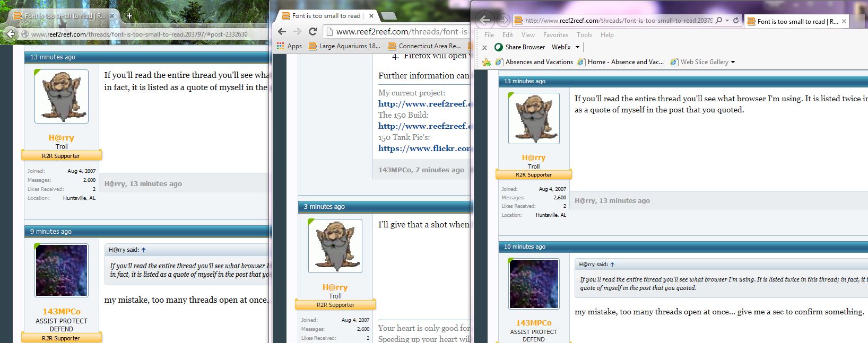Screen dimensions: 868x343
Task: Open the flickr.com link in Chrome signature
Action: coord(424,148)
